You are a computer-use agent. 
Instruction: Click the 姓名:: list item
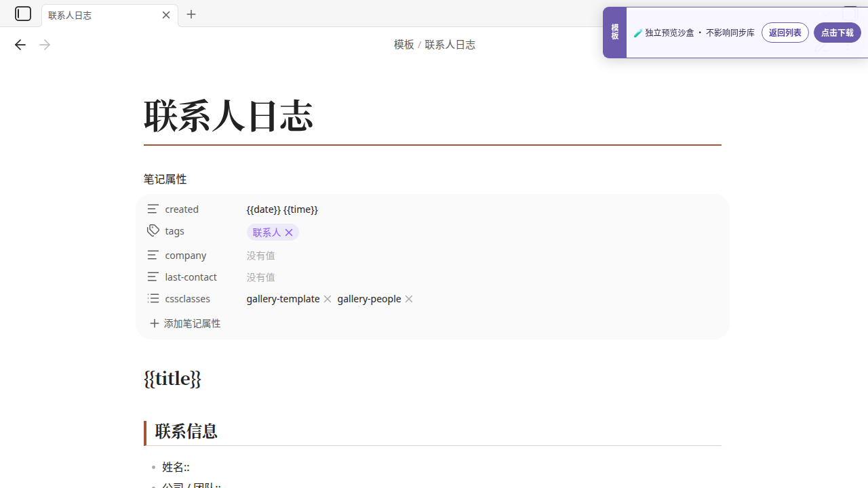pyautogui.click(x=176, y=467)
